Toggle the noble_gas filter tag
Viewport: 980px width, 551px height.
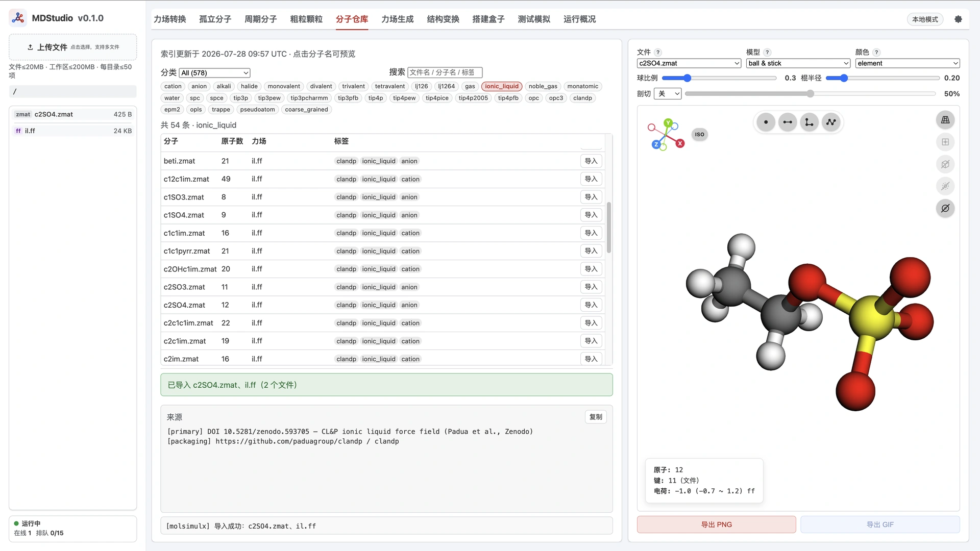click(543, 86)
